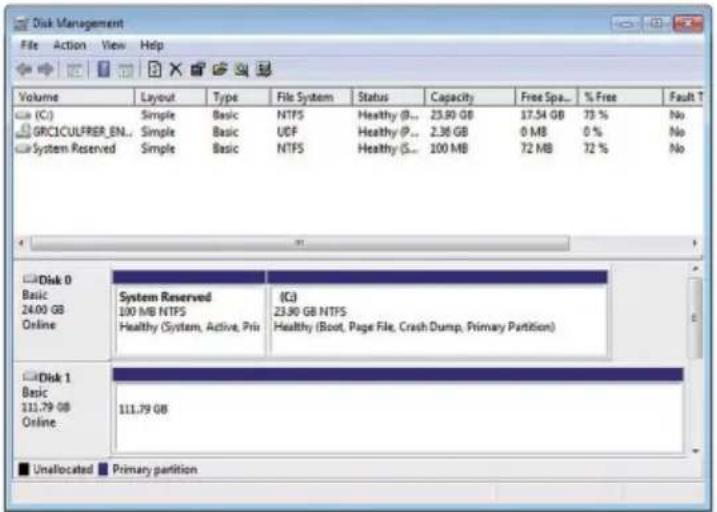Sort by the Volume column header
The height and width of the screenshot is (512, 717).
coord(74,97)
